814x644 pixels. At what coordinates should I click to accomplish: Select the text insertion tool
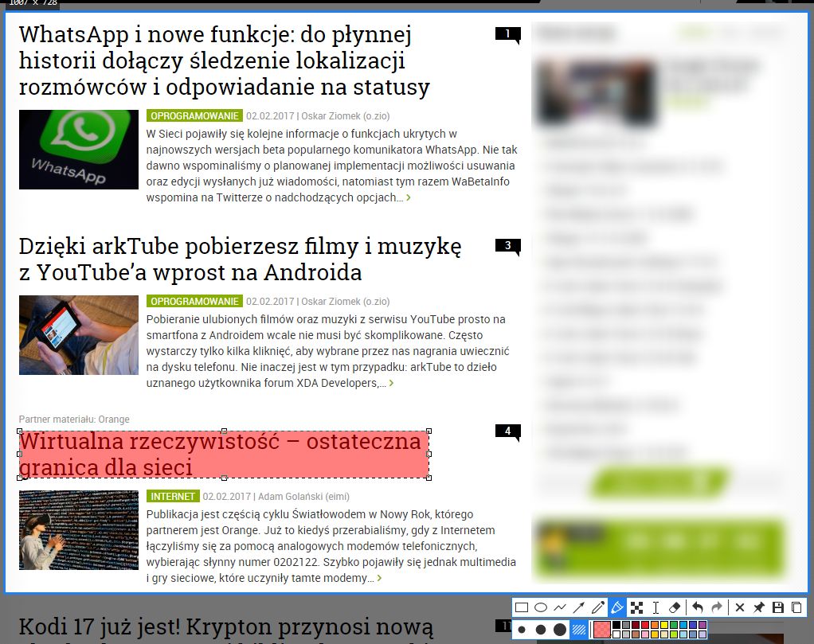[x=656, y=607]
